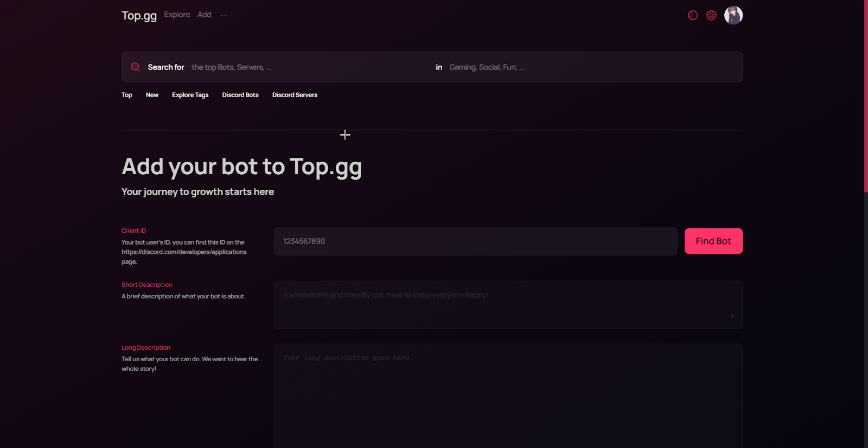Viewport: 868px width, 448px height.
Task: Focus the 'Gaming, Social, Fun' category field
Action: pyautogui.click(x=591, y=67)
